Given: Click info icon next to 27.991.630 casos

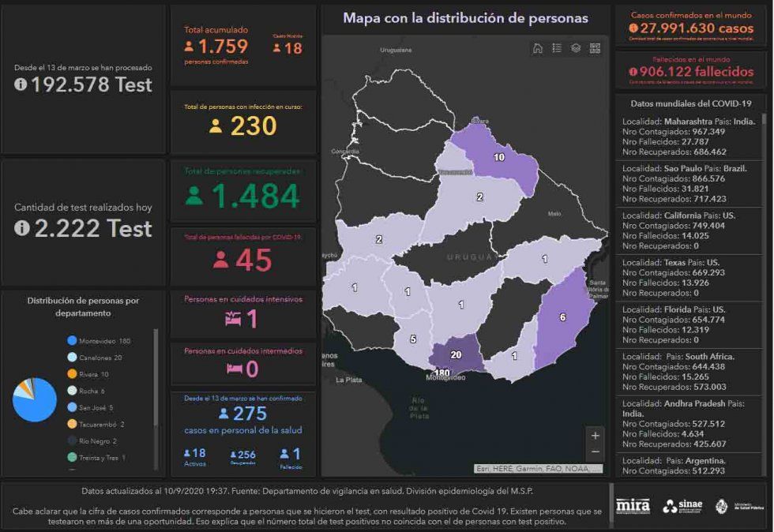Looking at the screenshot, I should pyautogui.click(x=633, y=28).
